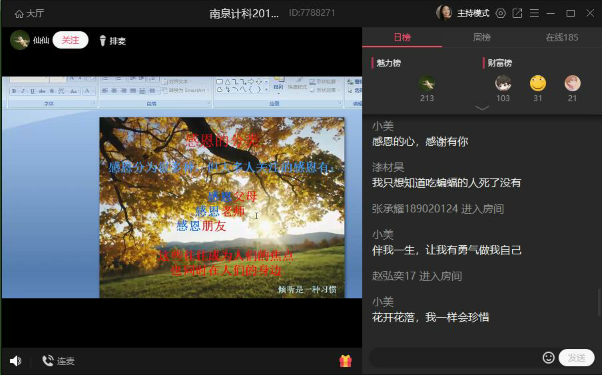Open the hamburger menu in the title bar

tap(534, 13)
